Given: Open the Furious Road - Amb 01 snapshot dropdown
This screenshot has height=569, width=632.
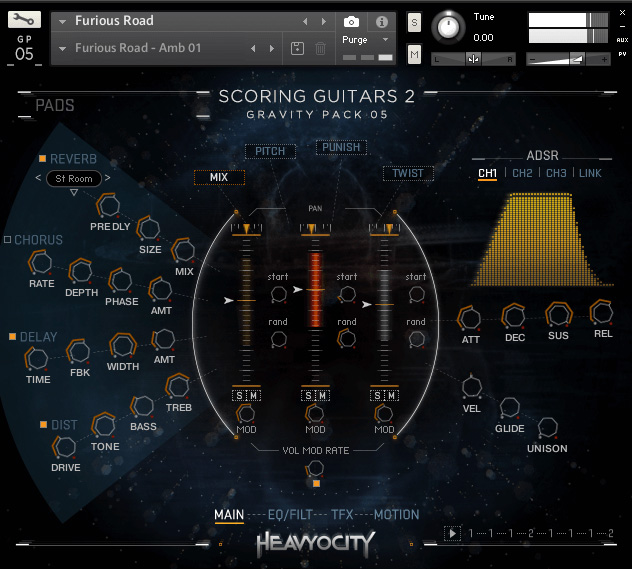Looking at the screenshot, I should [x=62, y=49].
